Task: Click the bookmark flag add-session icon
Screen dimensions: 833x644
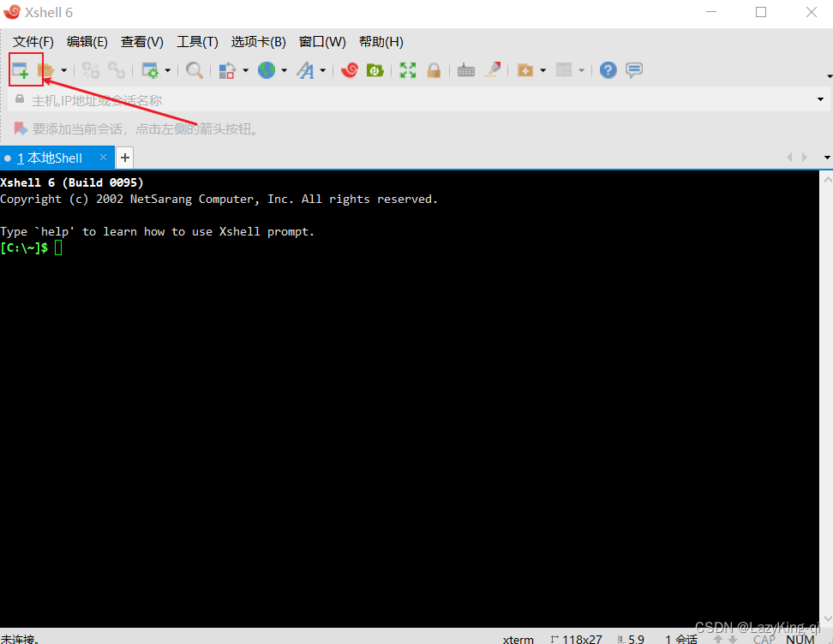Action: [x=21, y=128]
